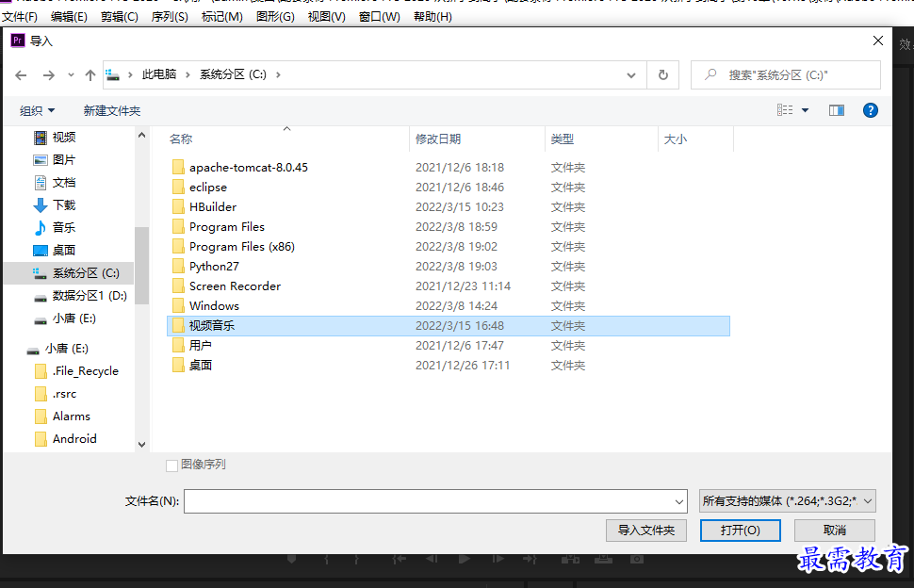The image size is (914, 588).
Task: Open the 序列(S) menu in Premiere
Action: pos(170,17)
